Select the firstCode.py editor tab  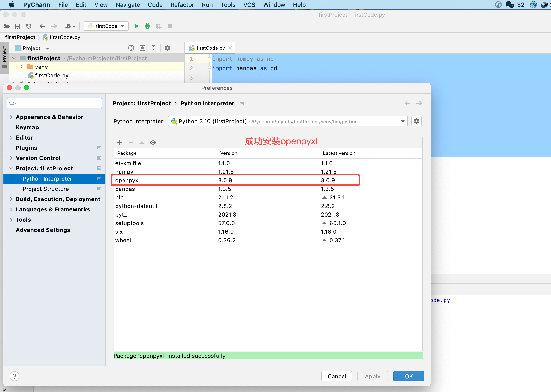210,48
